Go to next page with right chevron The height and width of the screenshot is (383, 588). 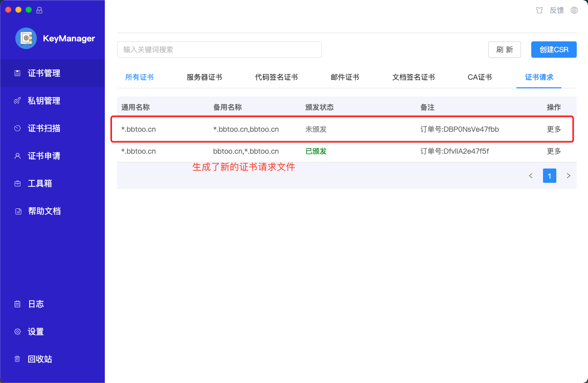click(x=568, y=176)
